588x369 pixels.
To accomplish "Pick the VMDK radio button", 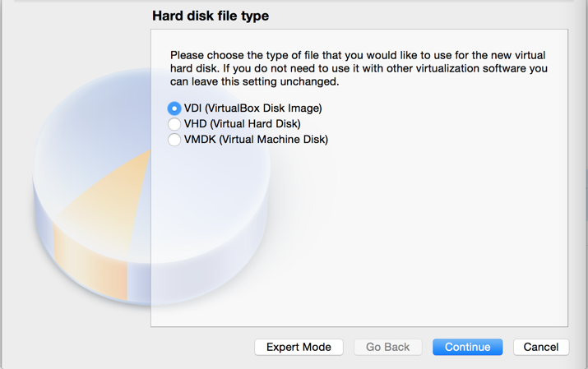I will tap(174, 140).
